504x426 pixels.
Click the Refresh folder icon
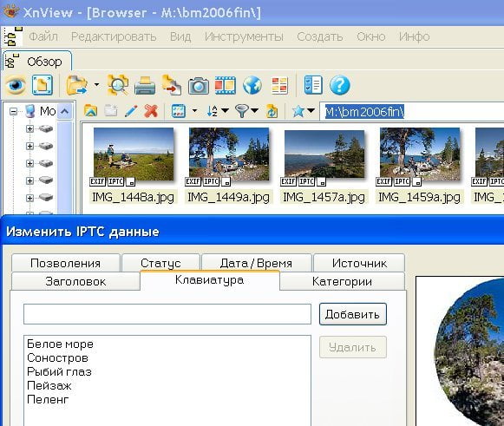click(272, 111)
